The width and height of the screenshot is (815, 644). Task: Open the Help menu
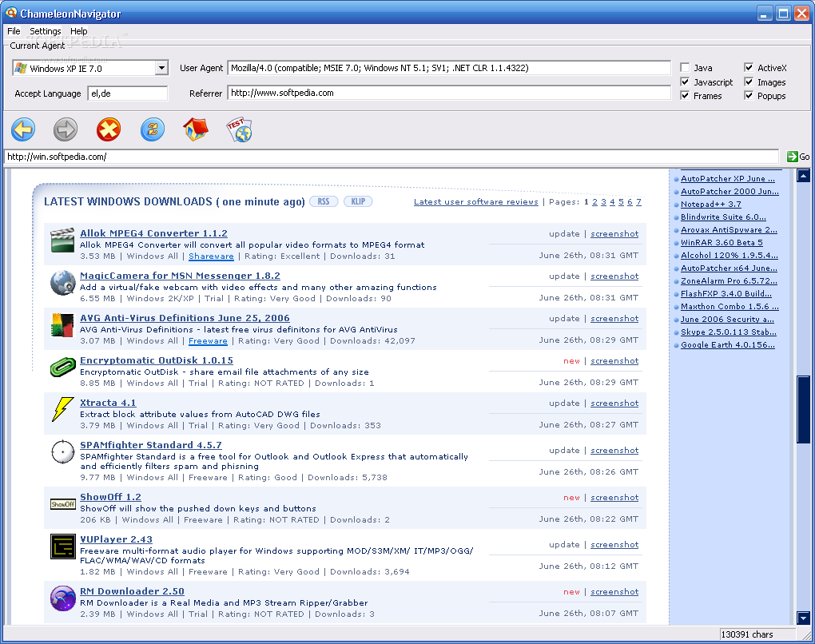(x=79, y=31)
